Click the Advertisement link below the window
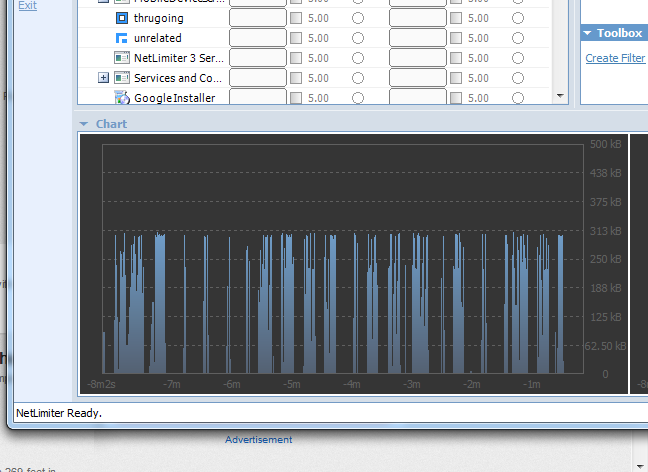The width and height of the screenshot is (648, 472). pyautogui.click(x=258, y=440)
